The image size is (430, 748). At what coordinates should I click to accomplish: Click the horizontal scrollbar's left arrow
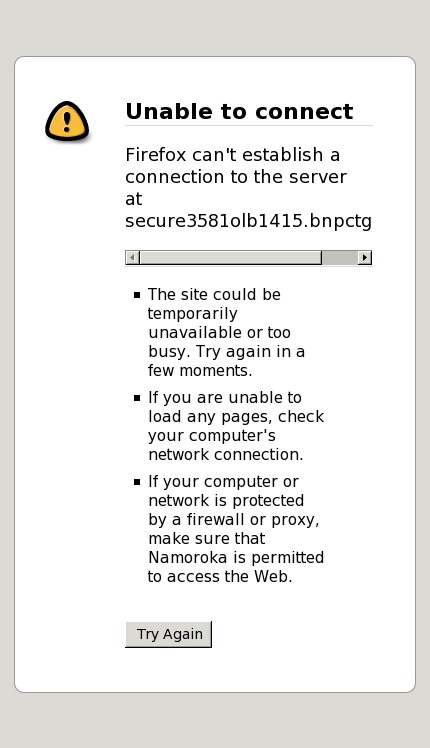pyautogui.click(x=132, y=258)
